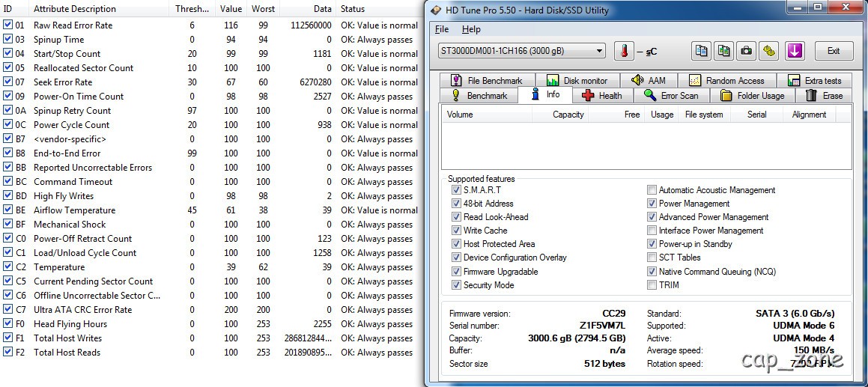Open options with the gears icon
This screenshot has width=868, height=387.
tap(768, 51)
